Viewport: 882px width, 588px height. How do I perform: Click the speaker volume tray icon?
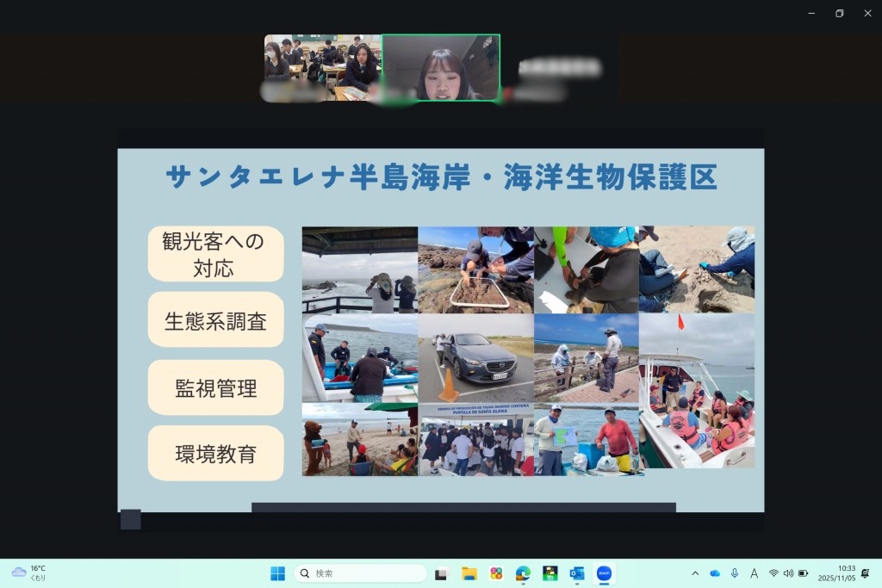(788, 573)
